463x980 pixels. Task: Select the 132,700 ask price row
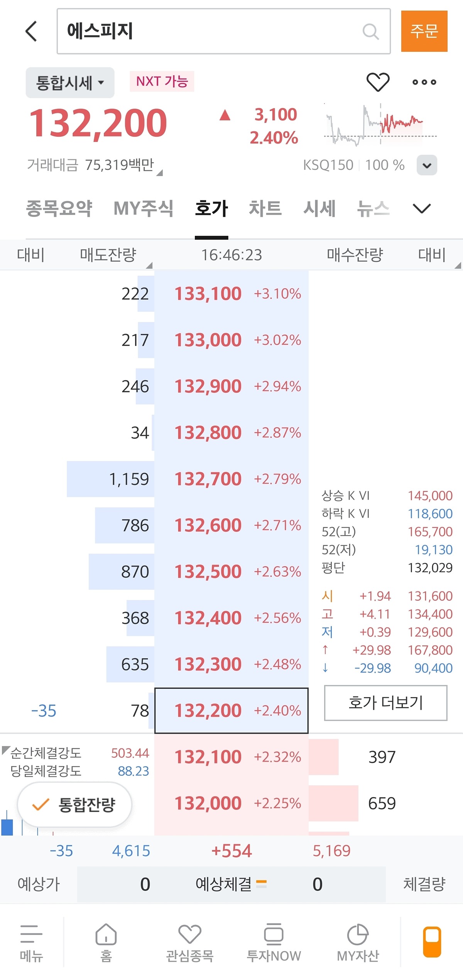pyautogui.click(x=231, y=479)
